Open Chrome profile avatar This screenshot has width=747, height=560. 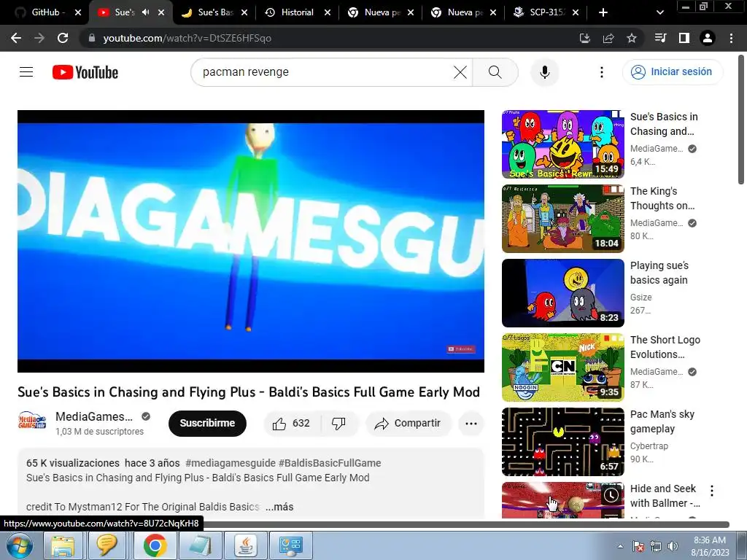[x=708, y=38]
